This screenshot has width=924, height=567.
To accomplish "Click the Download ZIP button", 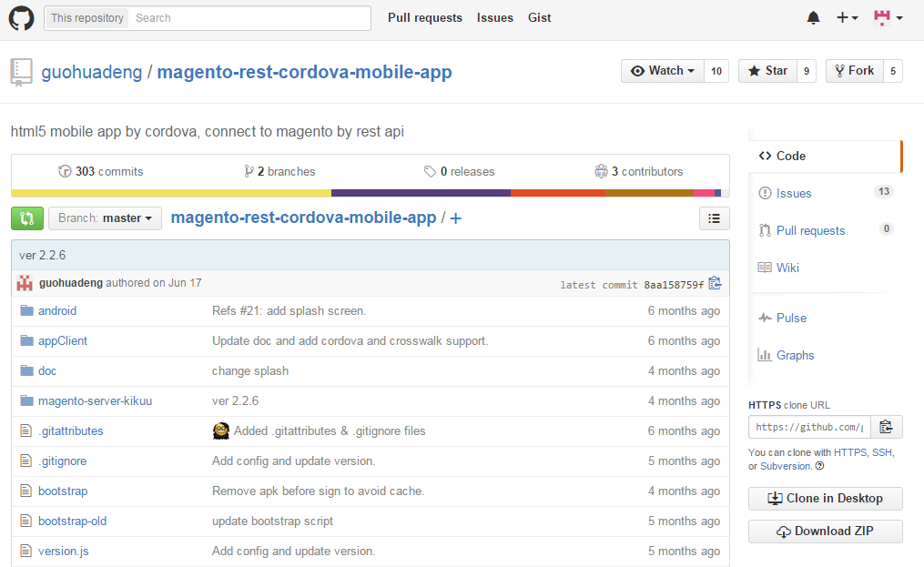I will pyautogui.click(x=825, y=531).
